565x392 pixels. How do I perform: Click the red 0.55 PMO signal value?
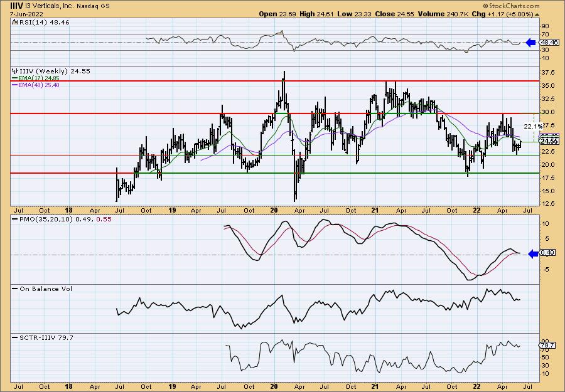[x=104, y=219]
